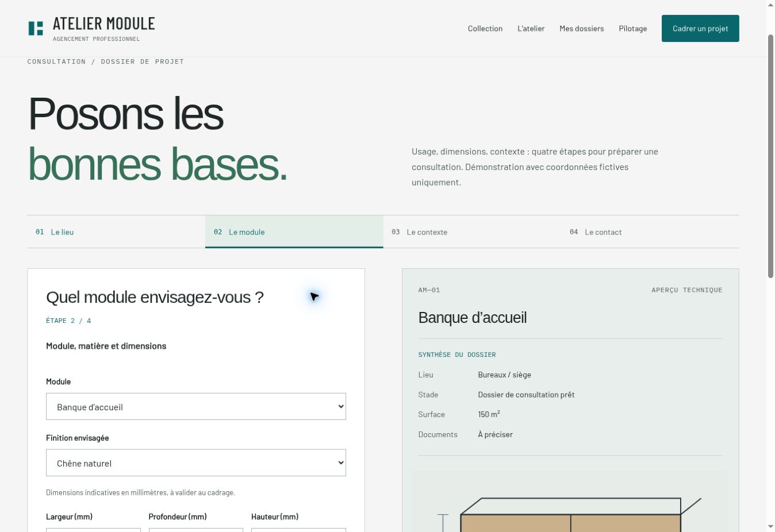Click the scrollbar down arrow
Viewport: 775px width, 532px height.
tap(770, 526)
